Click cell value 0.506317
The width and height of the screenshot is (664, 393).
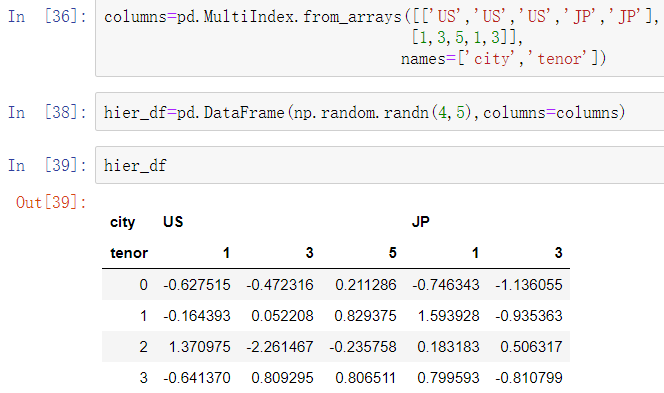(x=531, y=347)
